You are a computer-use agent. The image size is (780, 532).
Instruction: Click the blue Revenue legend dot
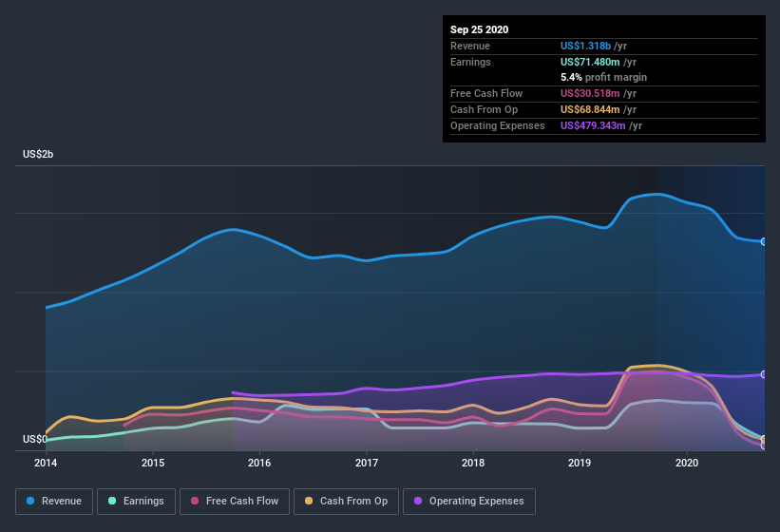coord(31,501)
